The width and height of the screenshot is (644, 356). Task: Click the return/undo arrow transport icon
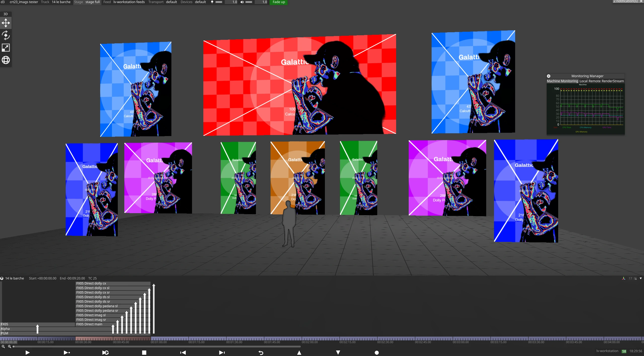[x=261, y=352]
